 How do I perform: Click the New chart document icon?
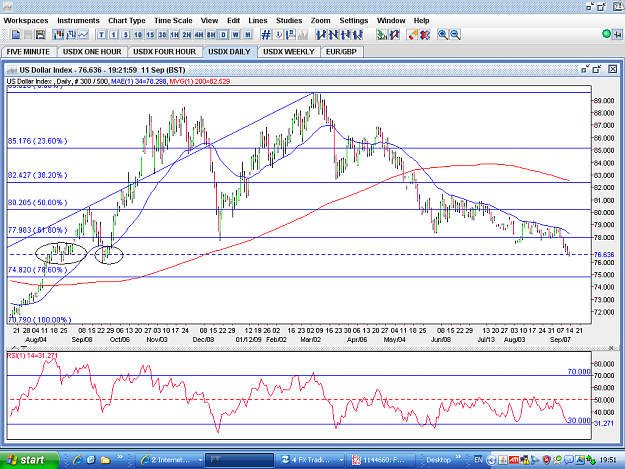pyautogui.click(x=16, y=35)
